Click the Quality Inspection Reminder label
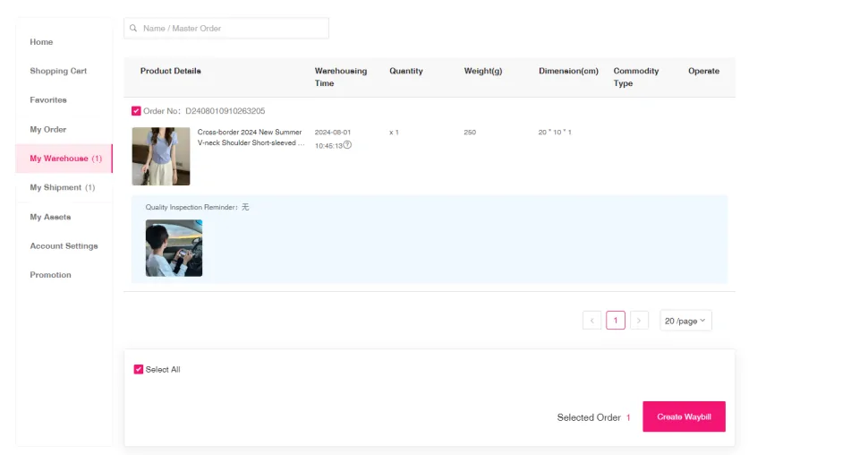This screenshot has width=868, height=455. 193,207
